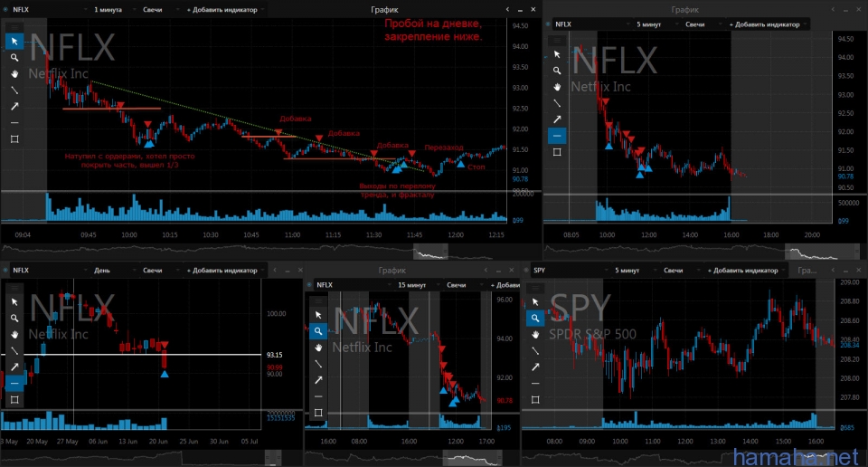868x467 pixels.
Task: Select trend line tool in NFLX 5 минут chart
Action: 557,103
